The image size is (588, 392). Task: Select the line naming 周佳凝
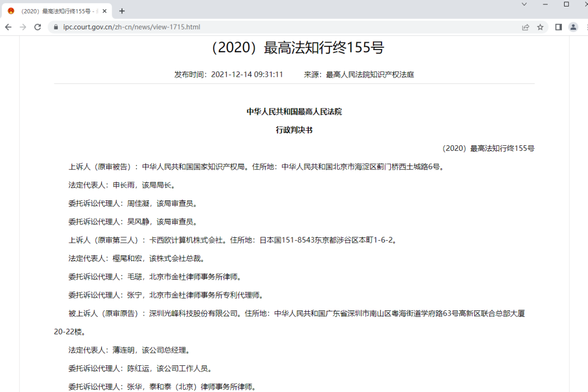pos(134,203)
